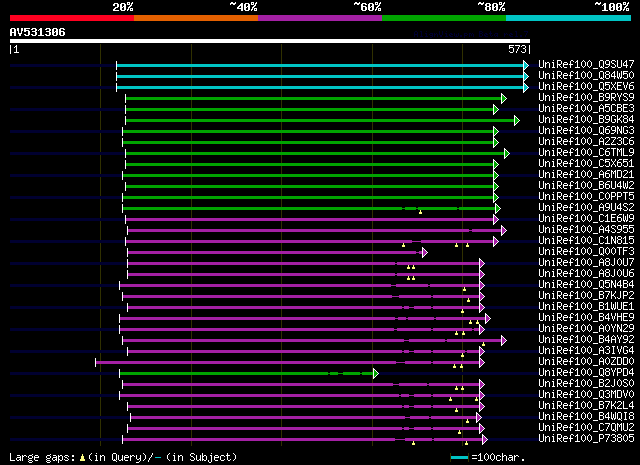
Task: Click the text UniRef100_C0PPT5
Action: click(x=586, y=196)
